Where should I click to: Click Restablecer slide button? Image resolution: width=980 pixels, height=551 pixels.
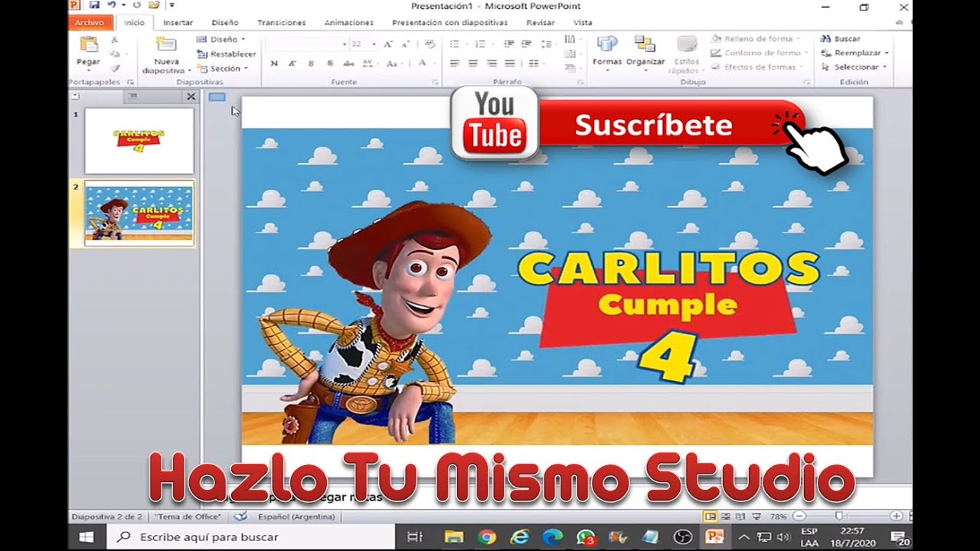click(226, 54)
